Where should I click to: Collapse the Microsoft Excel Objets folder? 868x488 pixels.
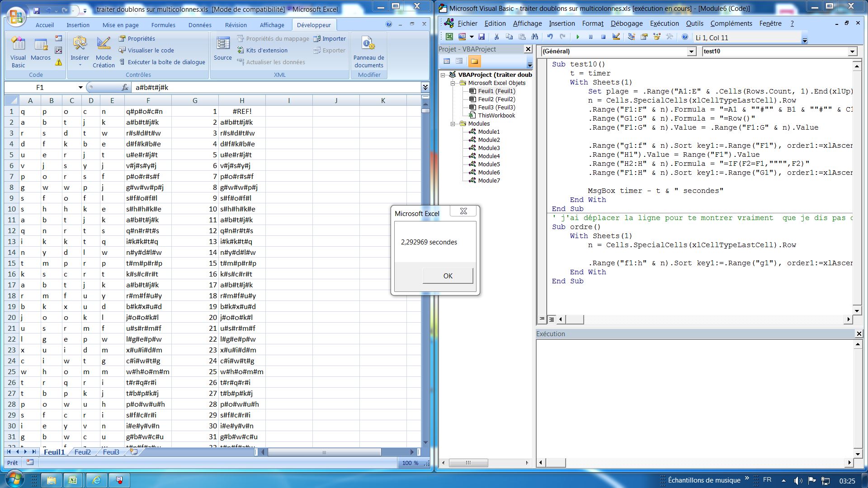point(453,83)
